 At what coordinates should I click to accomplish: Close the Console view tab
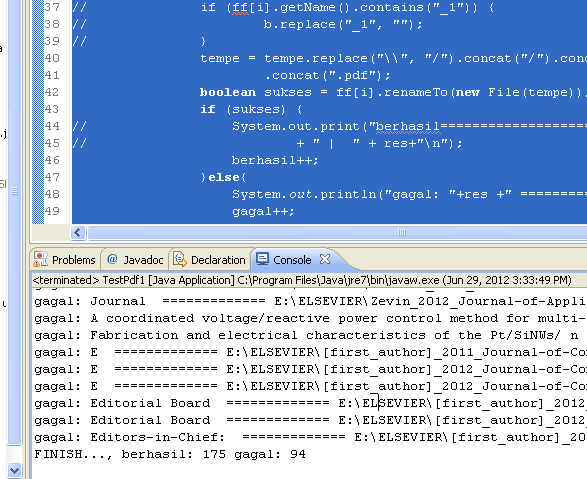325,259
